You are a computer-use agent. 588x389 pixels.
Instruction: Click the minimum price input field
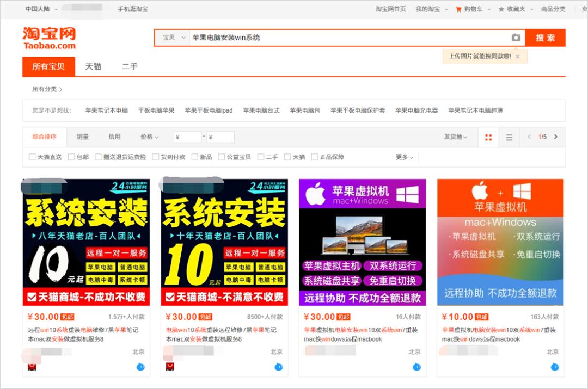point(188,137)
